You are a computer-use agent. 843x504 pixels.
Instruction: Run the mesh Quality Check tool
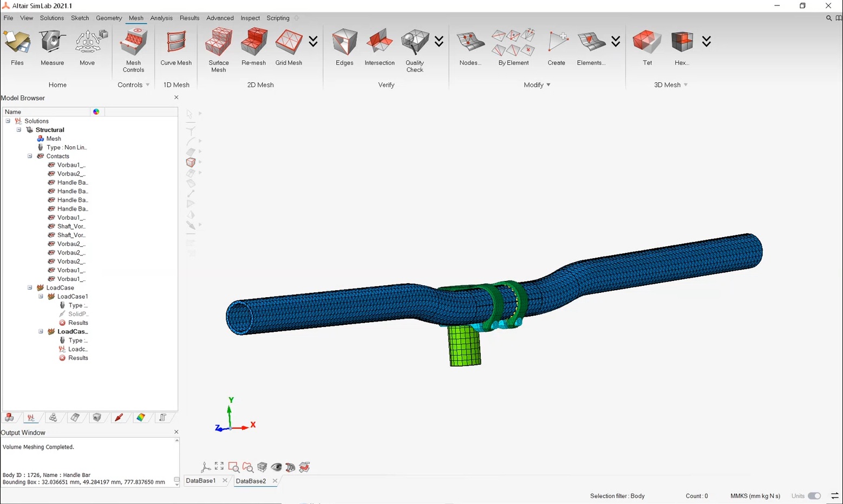pos(415,43)
